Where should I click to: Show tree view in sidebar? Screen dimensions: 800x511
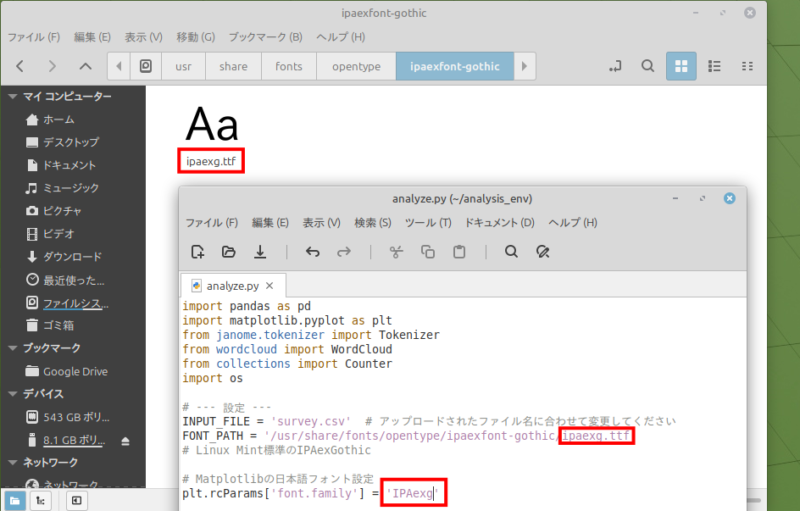pyautogui.click(x=39, y=499)
